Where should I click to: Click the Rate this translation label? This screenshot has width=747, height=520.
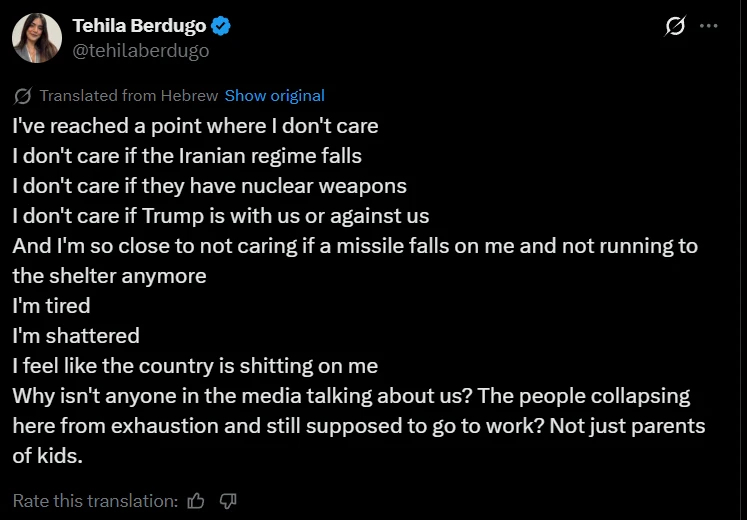pos(95,500)
